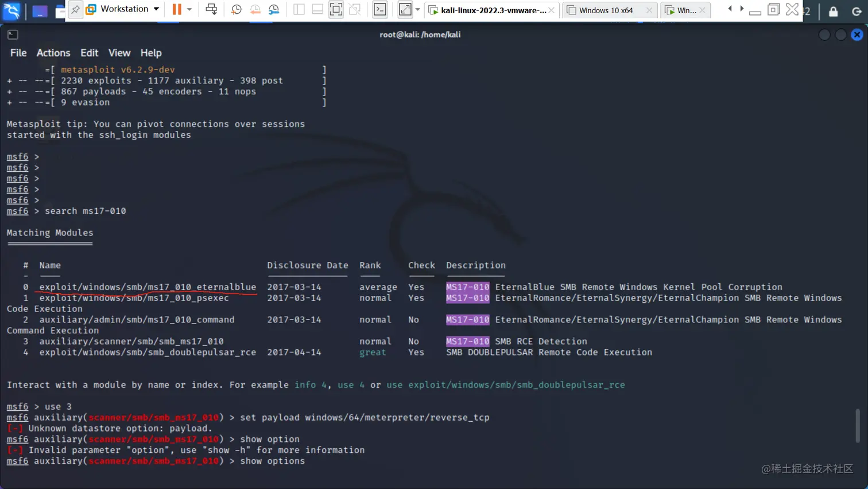Image resolution: width=868 pixels, height=489 pixels.
Task: Open the terminal Edit menu
Action: (89, 53)
